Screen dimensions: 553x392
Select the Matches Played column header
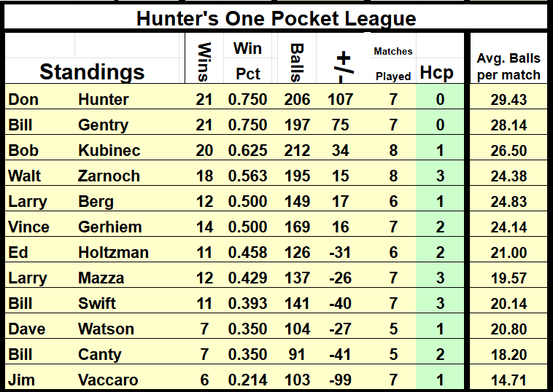point(393,63)
